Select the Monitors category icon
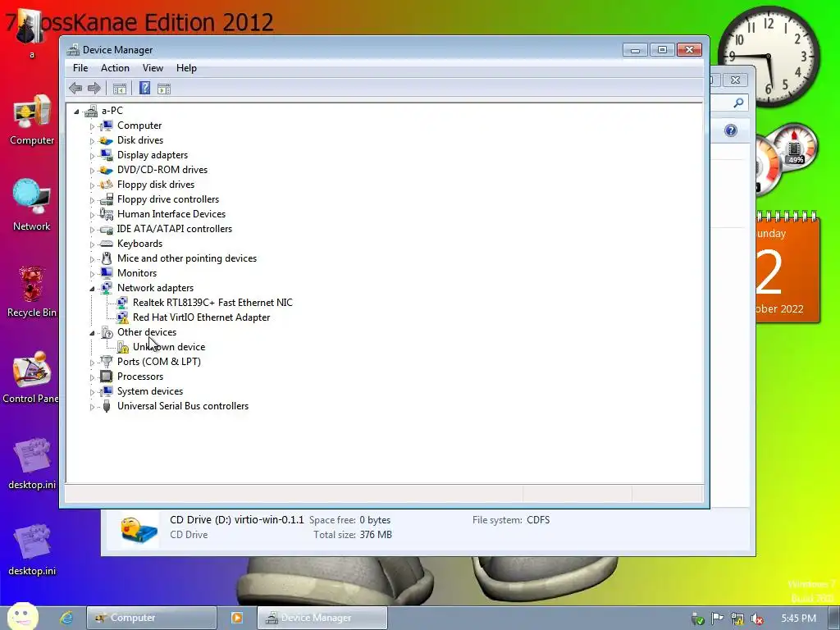The width and height of the screenshot is (840, 630). point(107,273)
